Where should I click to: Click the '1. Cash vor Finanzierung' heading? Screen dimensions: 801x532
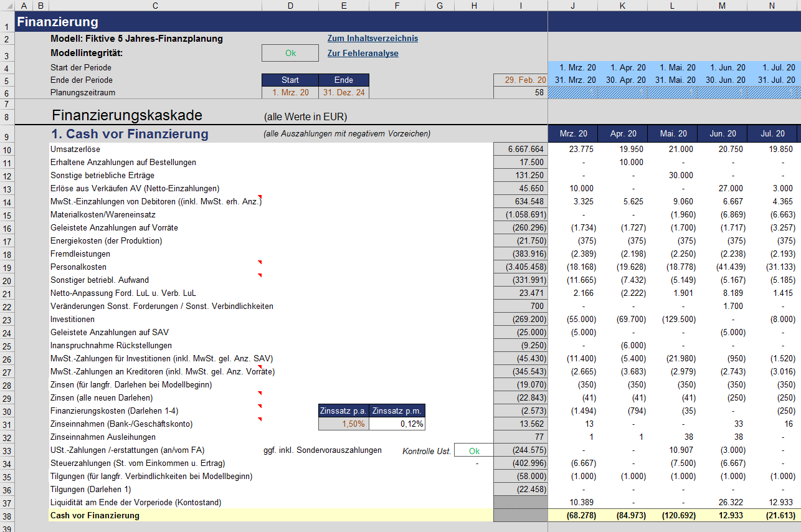click(x=130, y=134)
